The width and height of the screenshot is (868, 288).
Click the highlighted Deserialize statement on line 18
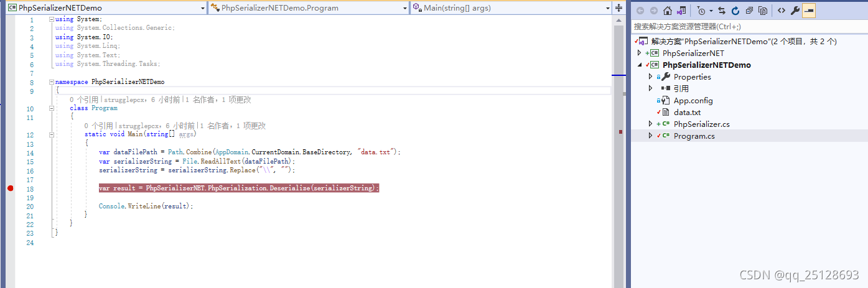(x=239, y=188)
